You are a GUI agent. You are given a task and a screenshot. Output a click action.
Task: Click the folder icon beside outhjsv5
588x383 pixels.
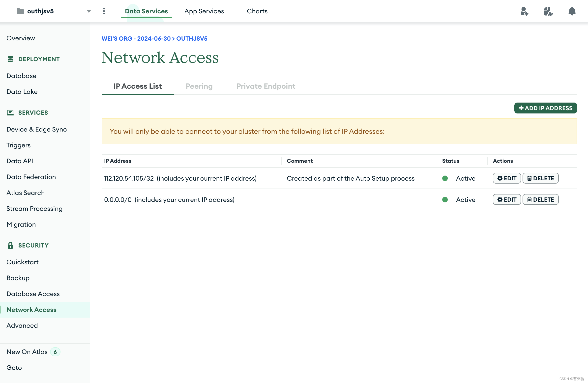click(20, 11)
